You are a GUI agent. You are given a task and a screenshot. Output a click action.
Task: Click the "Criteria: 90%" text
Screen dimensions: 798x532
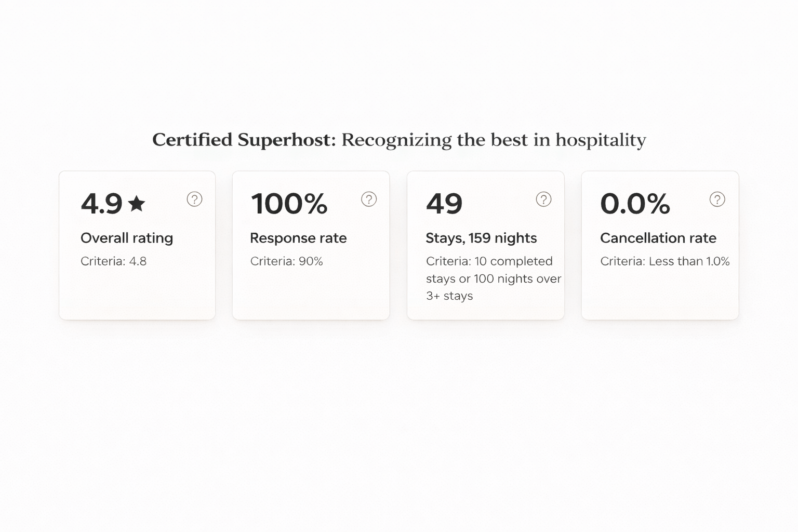(286, 261)
